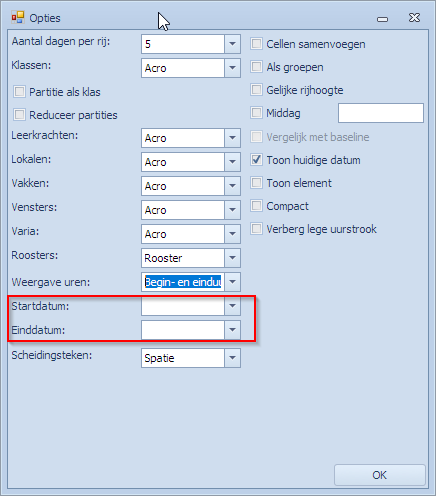Tick Partitie als klas checkbox
Image resolution: width=436 pixels, height=496 pixels.
[19, 92]
